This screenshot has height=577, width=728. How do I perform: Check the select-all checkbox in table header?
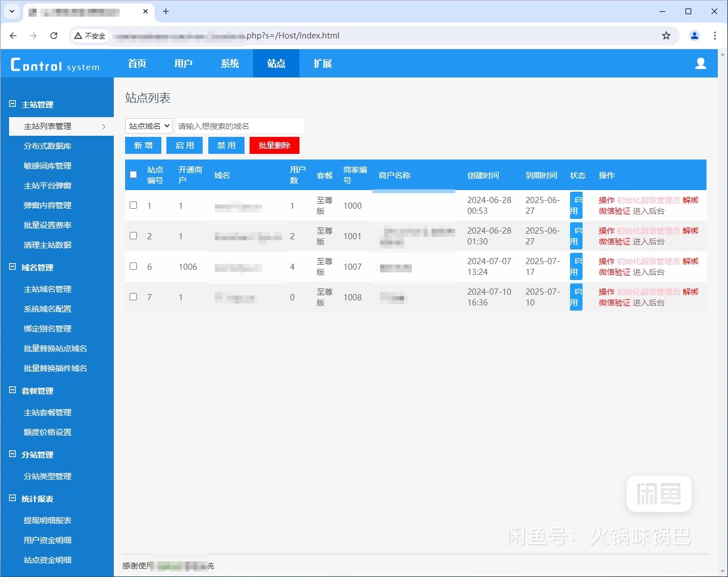coord(134,175)
